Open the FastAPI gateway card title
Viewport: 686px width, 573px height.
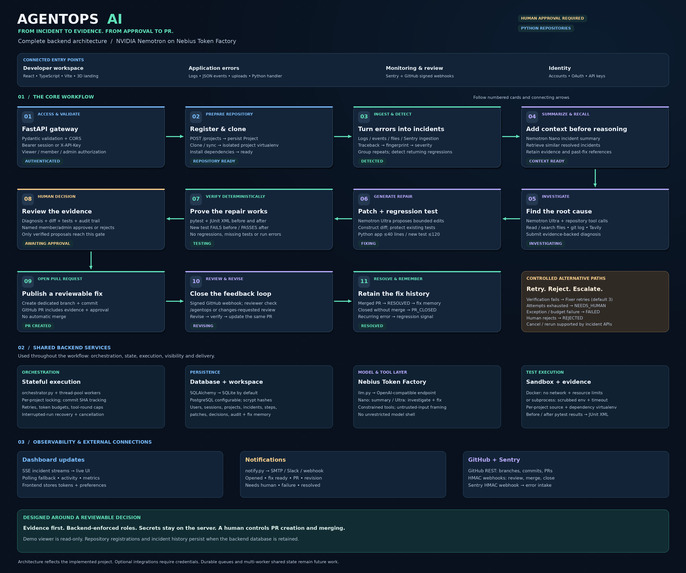click(50, 129)
